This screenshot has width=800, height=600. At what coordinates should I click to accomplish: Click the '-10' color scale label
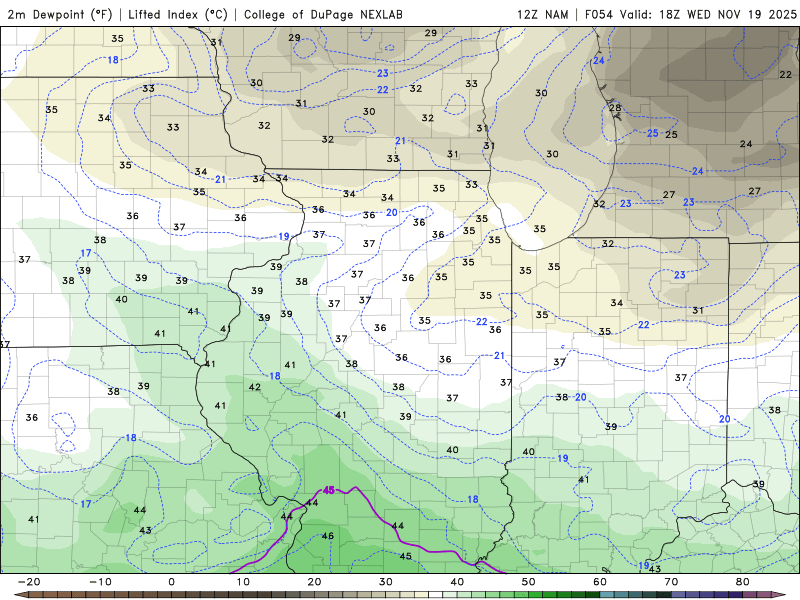[100, 581]
